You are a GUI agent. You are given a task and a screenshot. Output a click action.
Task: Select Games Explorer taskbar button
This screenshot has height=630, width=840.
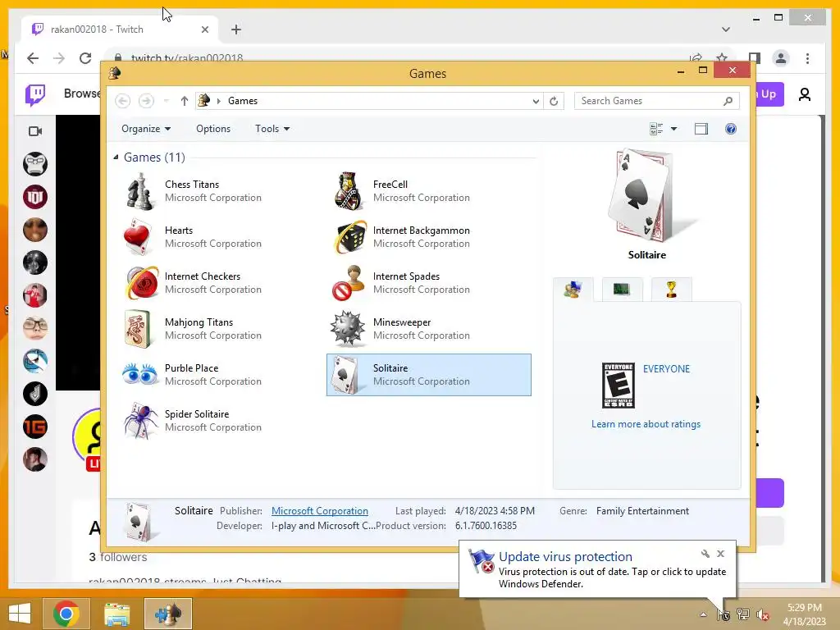(x=167, y=614)
